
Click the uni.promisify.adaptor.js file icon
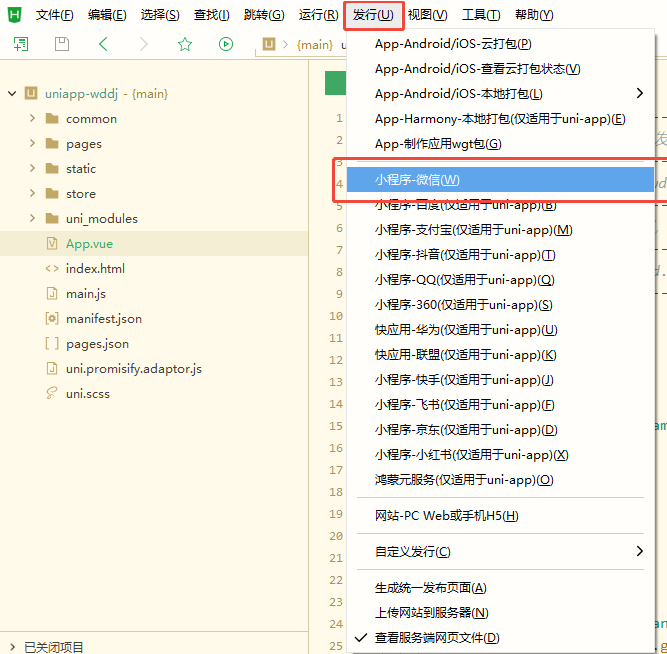click(x=52, y=368)
